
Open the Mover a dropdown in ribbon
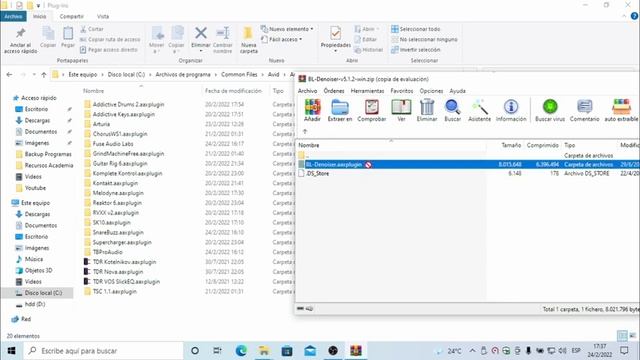click(x=157, y=40)
